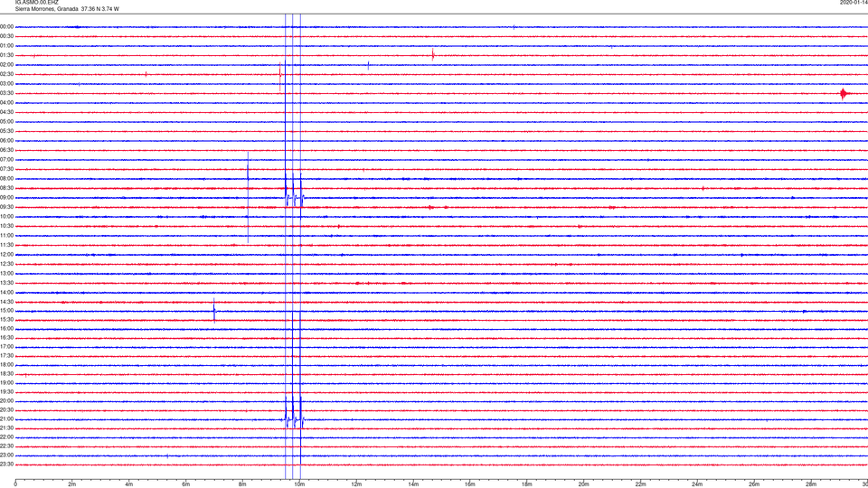Click the 05:00 time label
The image size is (868, 488).
[x=7, y=122]
